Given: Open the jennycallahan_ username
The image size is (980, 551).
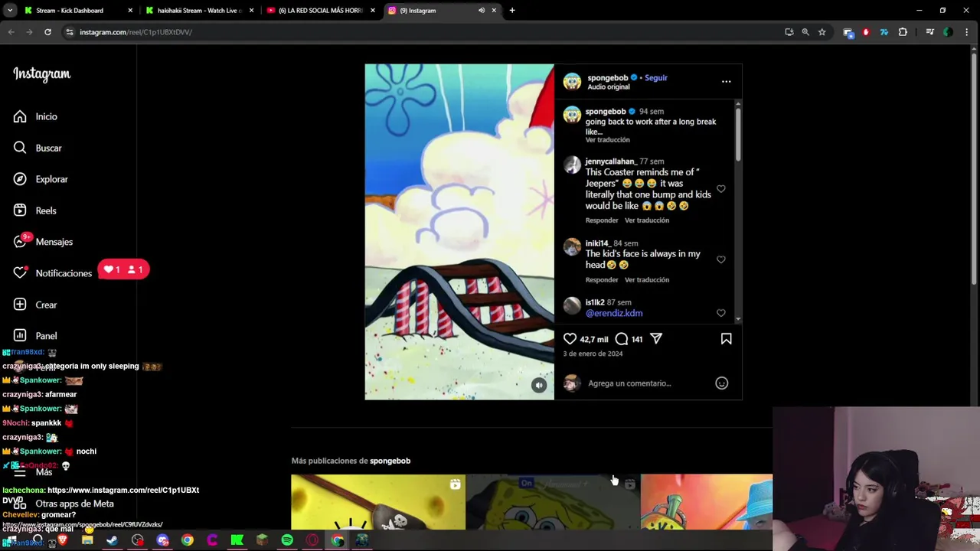Looking at the screenshot, I should coord(610,161).
